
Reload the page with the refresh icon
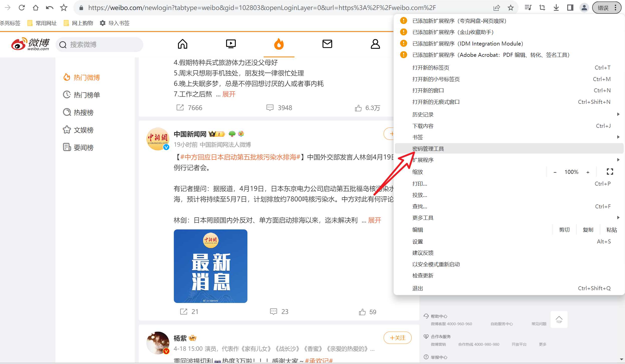tap(22, 8)
